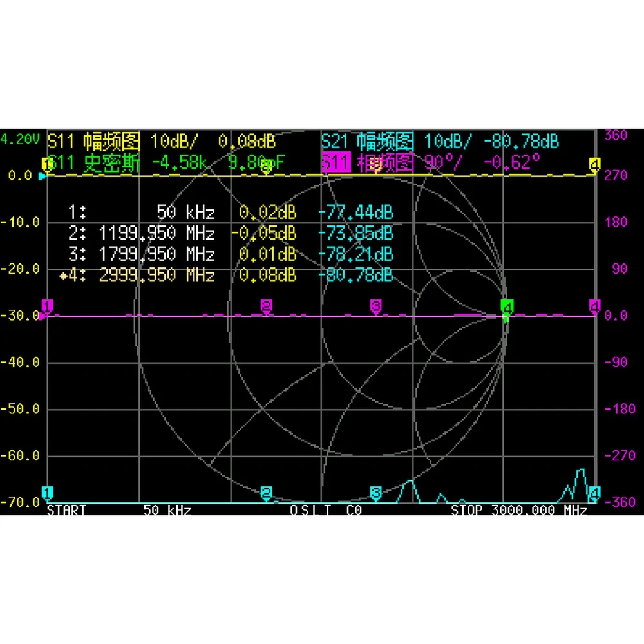This screenshot has height=644, width=644.
Task: Select magenta phase marker 2
Action: coord(266,307)
